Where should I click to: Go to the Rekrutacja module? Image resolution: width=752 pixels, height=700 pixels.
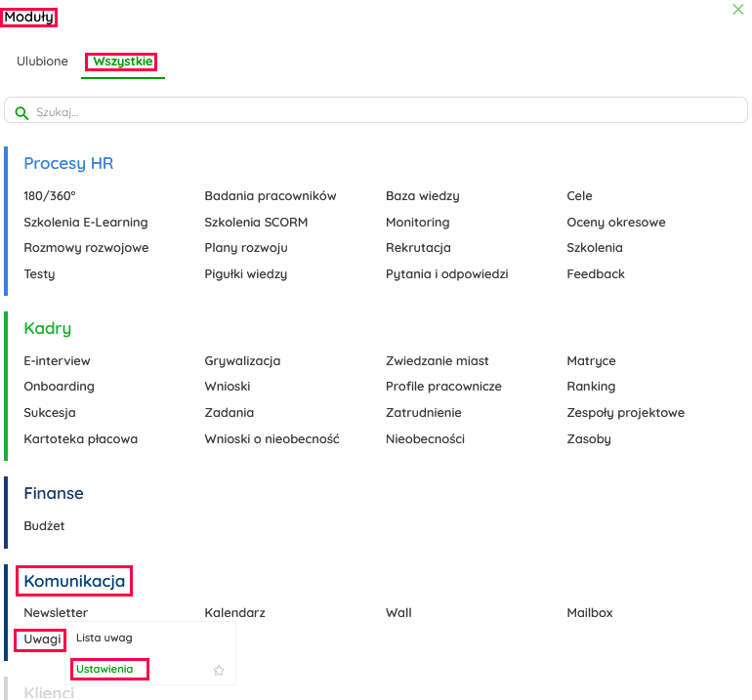click(418, 248)
